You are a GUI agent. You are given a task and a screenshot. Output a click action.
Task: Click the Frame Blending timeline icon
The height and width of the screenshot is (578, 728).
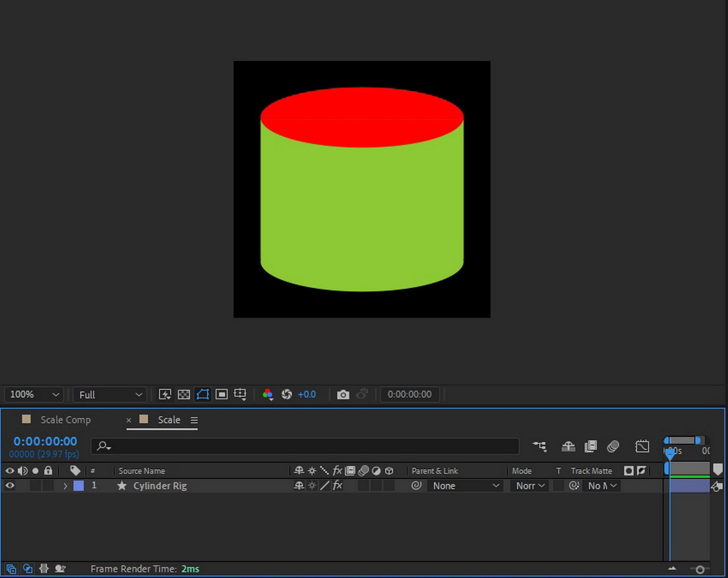[x=591, y=446]
